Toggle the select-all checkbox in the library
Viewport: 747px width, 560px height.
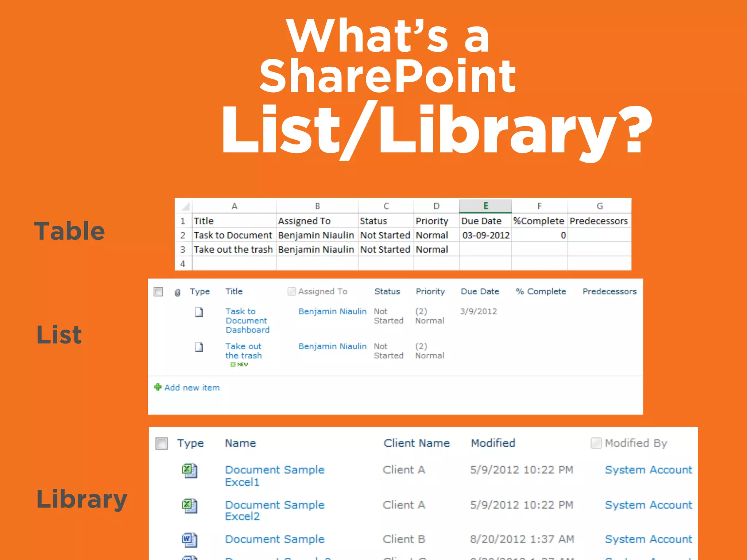point(162,443)
